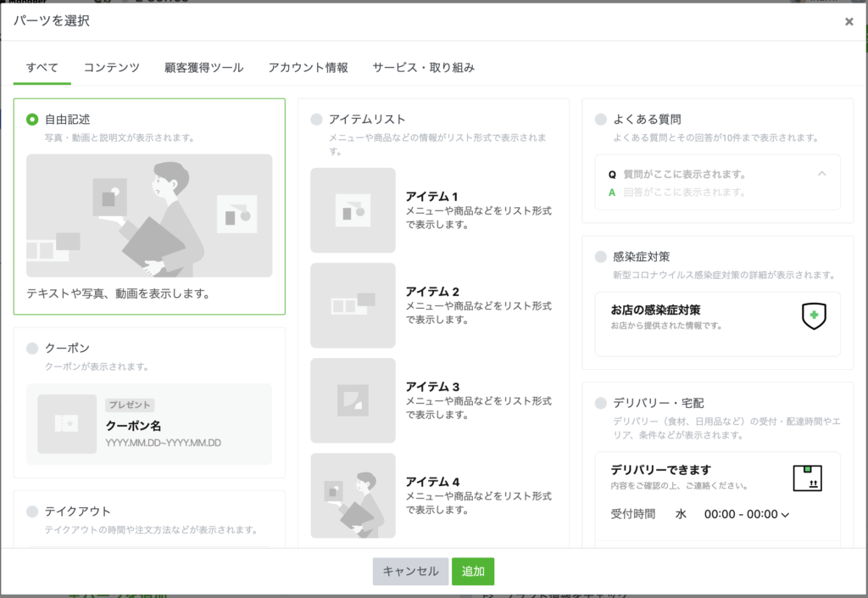
Task: Select the よくある質問 radio option
Action: tap(601, 120)
